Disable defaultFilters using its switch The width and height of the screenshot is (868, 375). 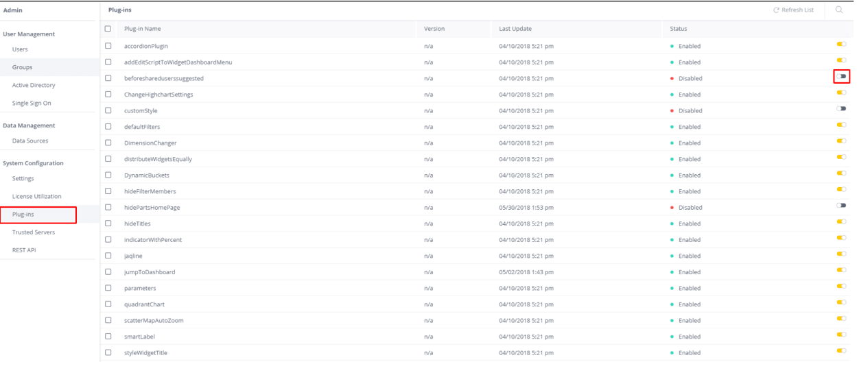pos(841,125)
